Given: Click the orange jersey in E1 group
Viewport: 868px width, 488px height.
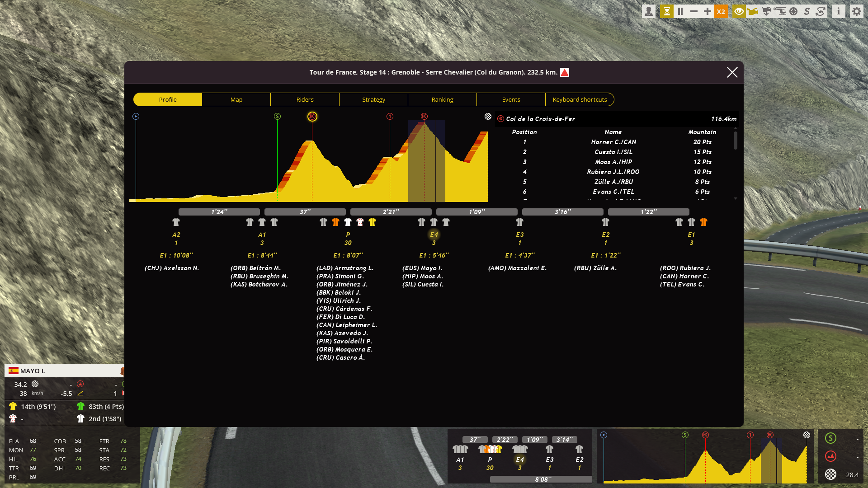Looking at the screenshot, I should point(704,222).
